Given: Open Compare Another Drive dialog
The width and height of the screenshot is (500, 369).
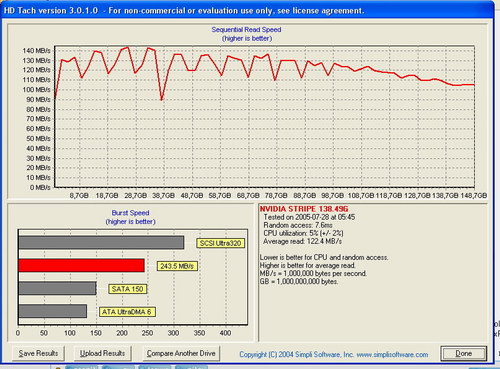Looking at the screenshot, I should point(181,353).
